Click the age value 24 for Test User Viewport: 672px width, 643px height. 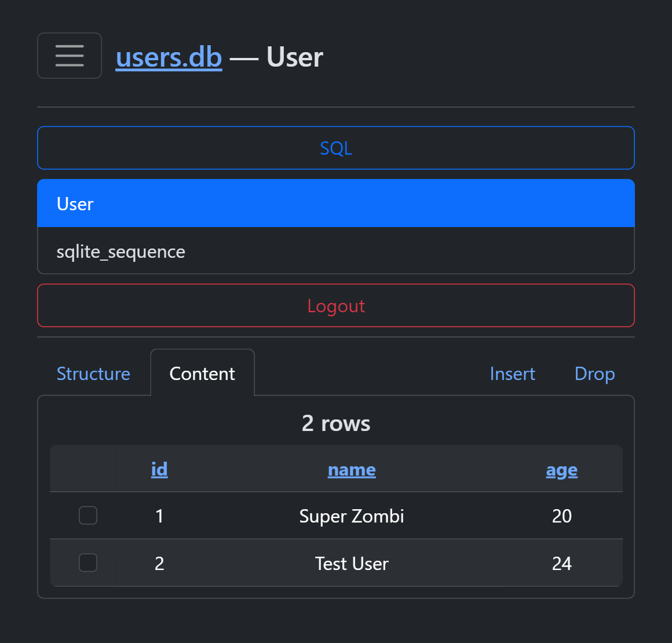pos(561,563)
